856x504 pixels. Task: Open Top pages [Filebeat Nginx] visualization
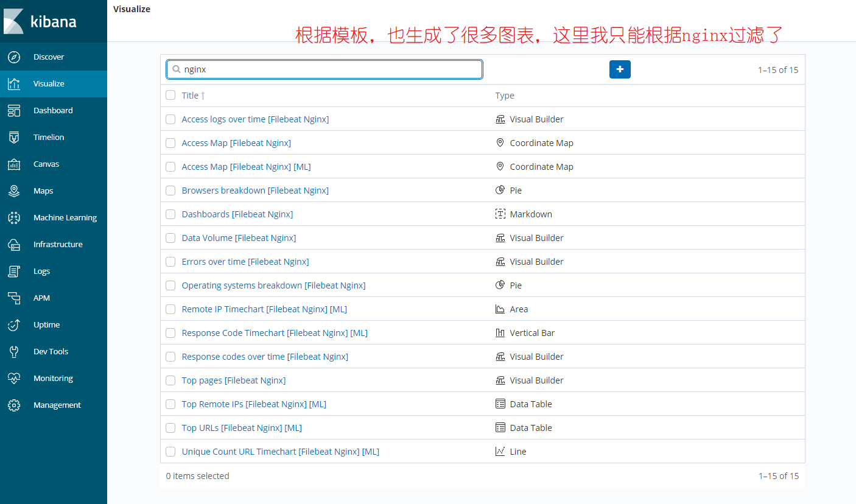(x=234, y=380)
